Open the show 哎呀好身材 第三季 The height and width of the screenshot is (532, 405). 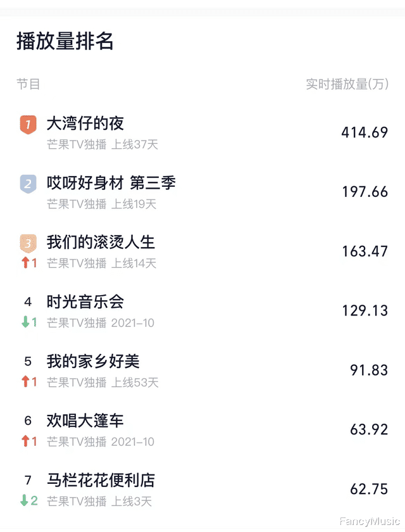point(111,183)
